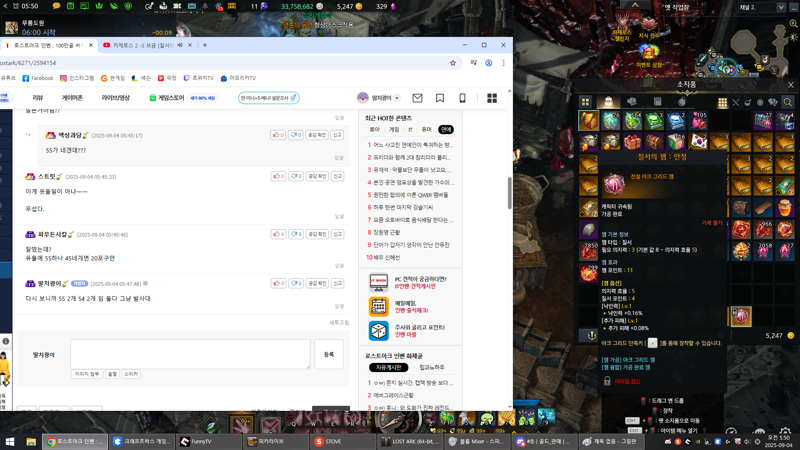Click the nine-dot grid view icon in inventory
The width and height of the screenshot is (800, 450).
point(722,103)
